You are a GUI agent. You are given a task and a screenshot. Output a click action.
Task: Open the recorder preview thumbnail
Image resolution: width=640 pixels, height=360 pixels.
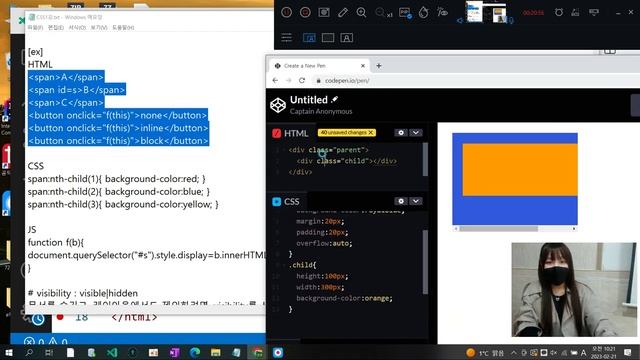point(487,12)
